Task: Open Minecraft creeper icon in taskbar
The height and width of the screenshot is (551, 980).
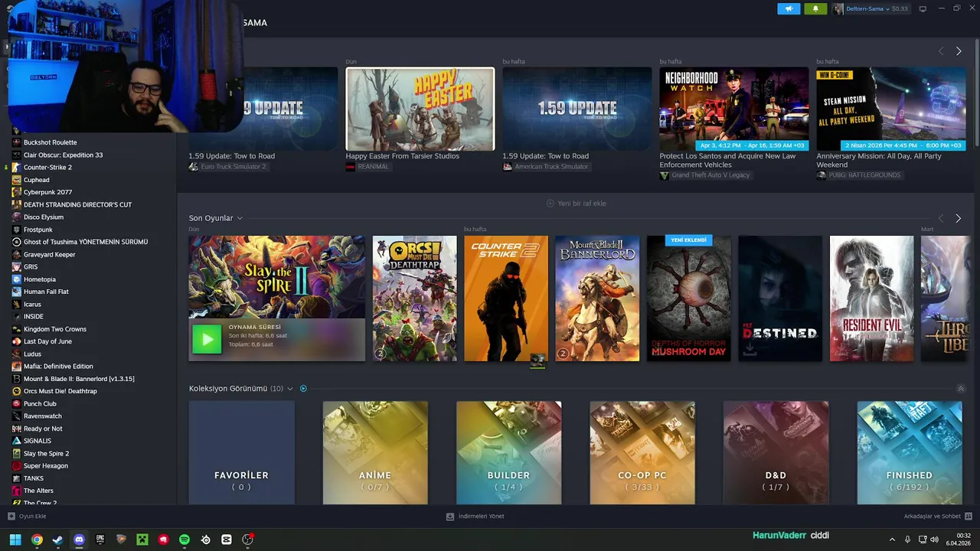Action: (142, 540)
